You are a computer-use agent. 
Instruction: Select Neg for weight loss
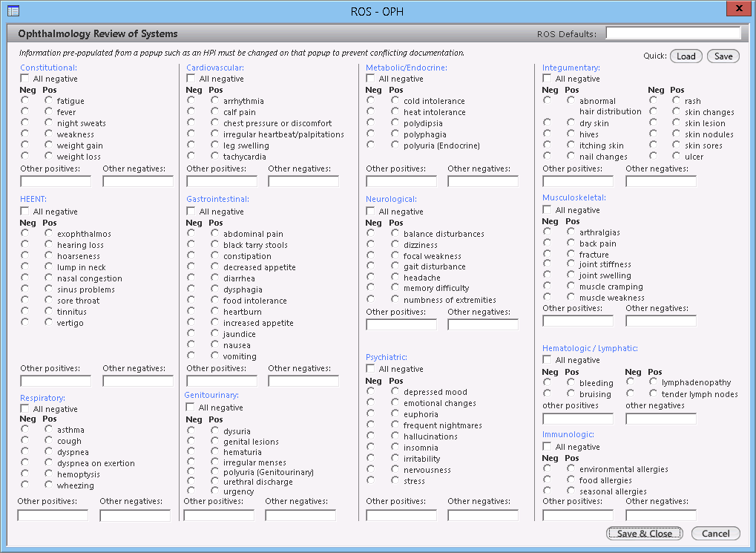pyautogui.click(x=24, y=156)
